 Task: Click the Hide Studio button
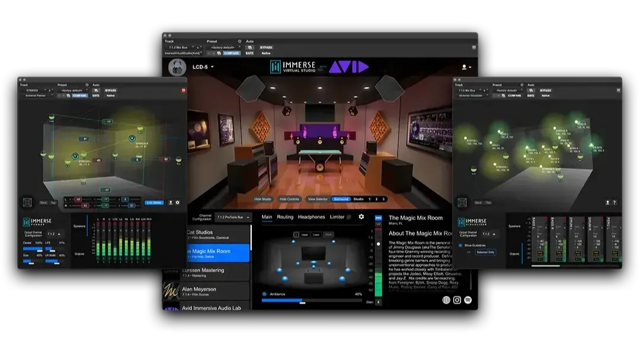pyautogui.click(x=263, y=199)
